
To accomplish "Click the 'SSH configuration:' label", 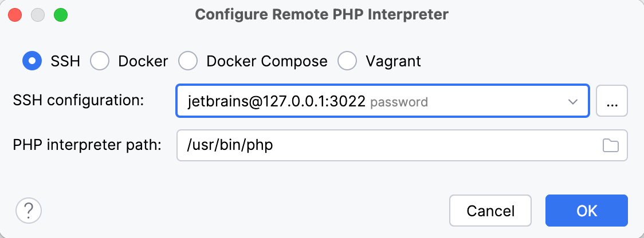I will 77,100.
